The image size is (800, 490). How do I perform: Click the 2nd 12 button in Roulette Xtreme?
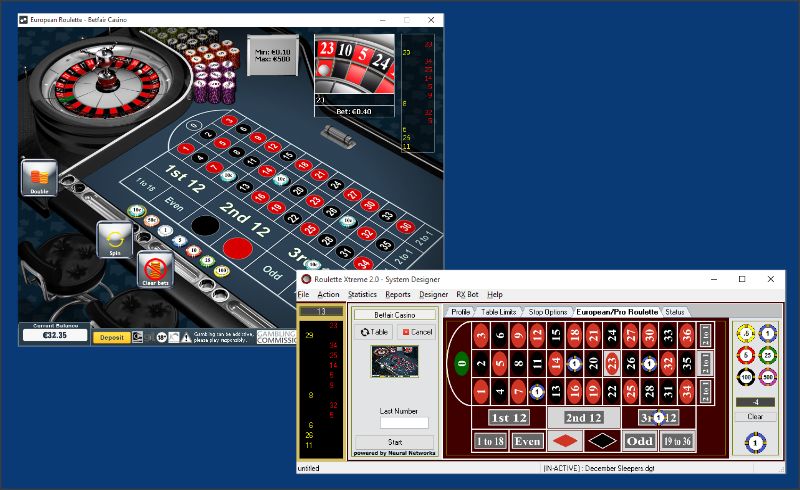(583, 418)
